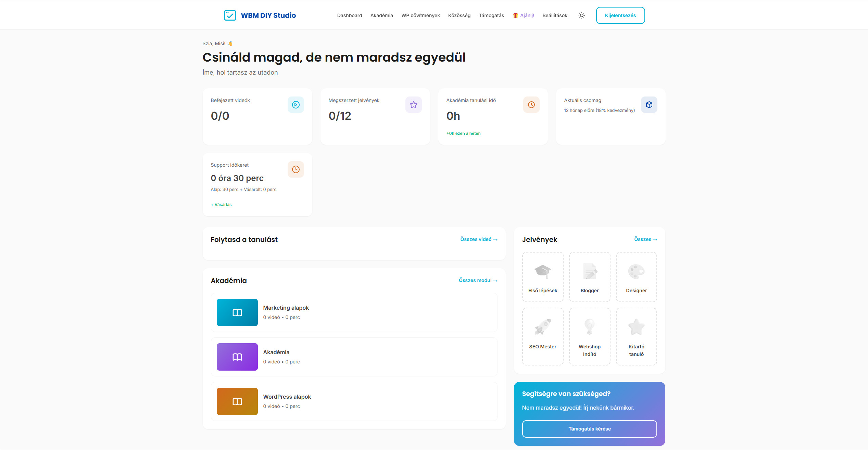Click the play icon on Befejezett videók card
This screenshot has height=450, width=868.
point(295,105)
